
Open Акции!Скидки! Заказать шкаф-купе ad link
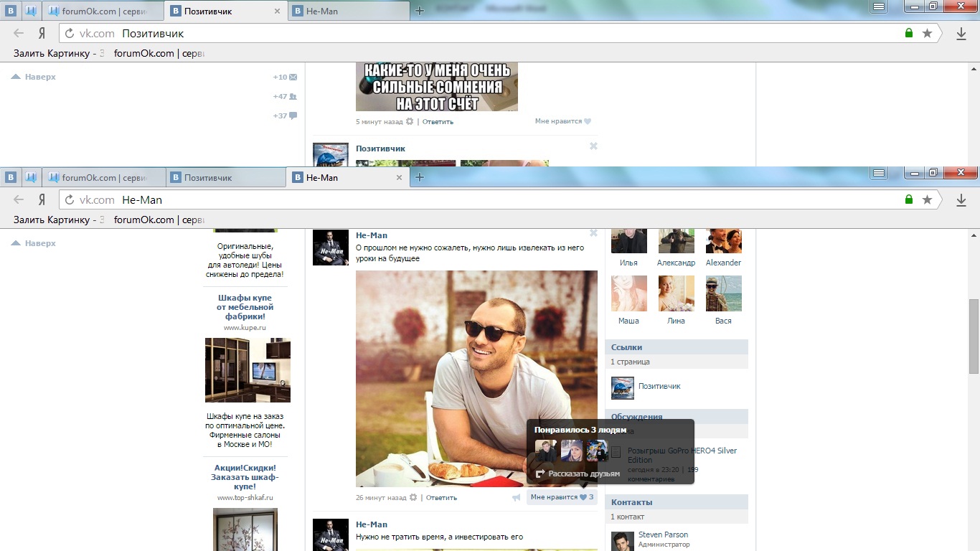[x=245, y=476]
